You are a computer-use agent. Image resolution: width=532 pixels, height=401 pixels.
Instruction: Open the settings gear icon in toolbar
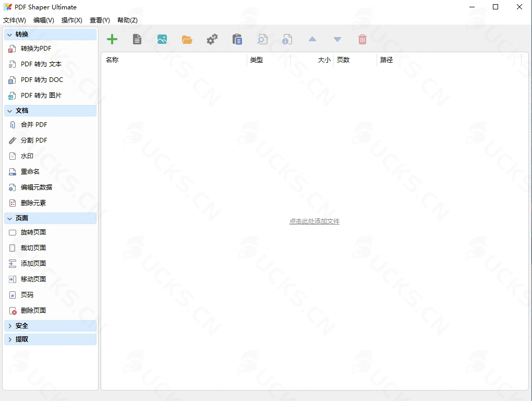(x=212, y=39)
